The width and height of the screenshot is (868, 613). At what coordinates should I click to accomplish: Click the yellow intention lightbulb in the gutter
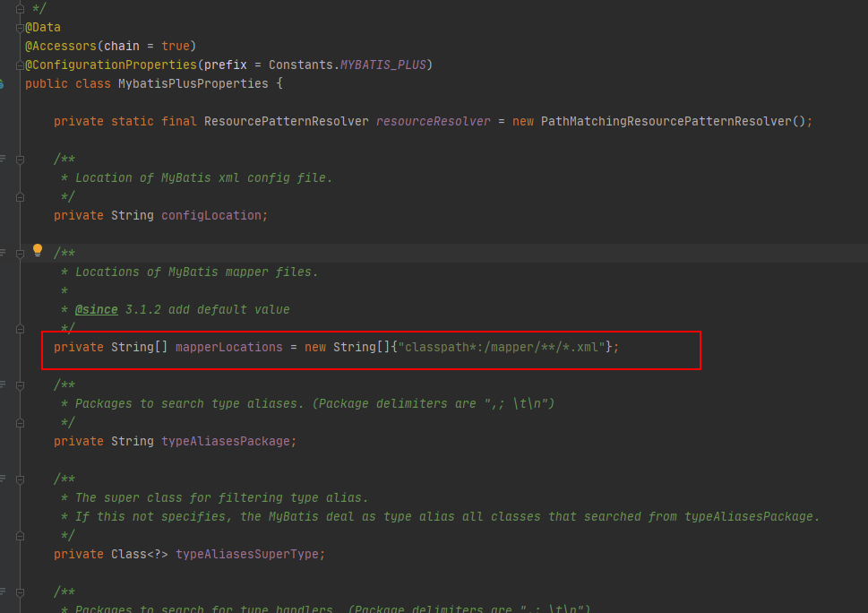(x=37, y=252)
